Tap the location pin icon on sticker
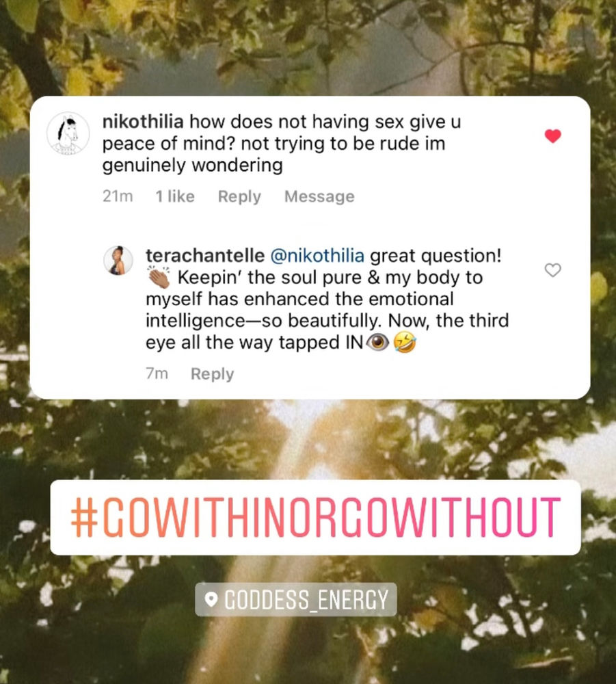 (211, 599)
